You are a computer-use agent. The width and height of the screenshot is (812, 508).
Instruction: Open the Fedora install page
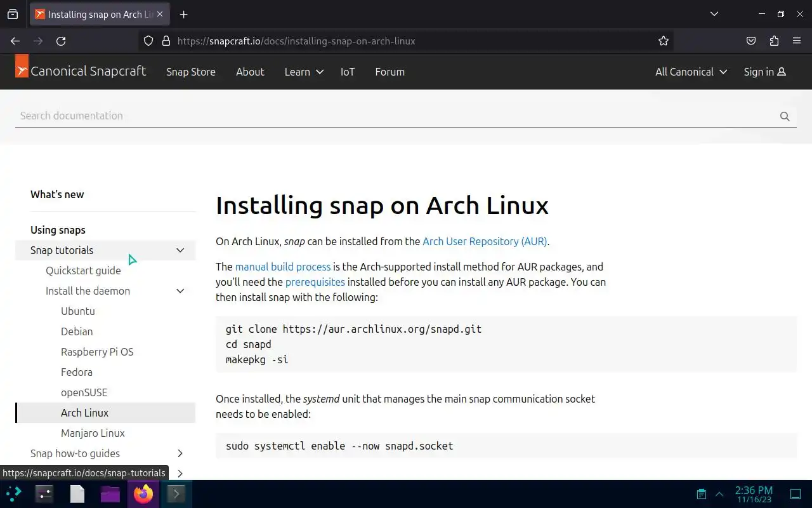[77, 372]
